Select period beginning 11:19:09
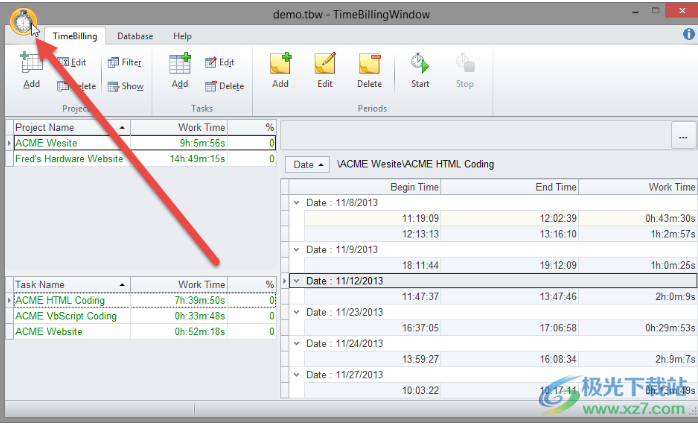 coord(500,218)
